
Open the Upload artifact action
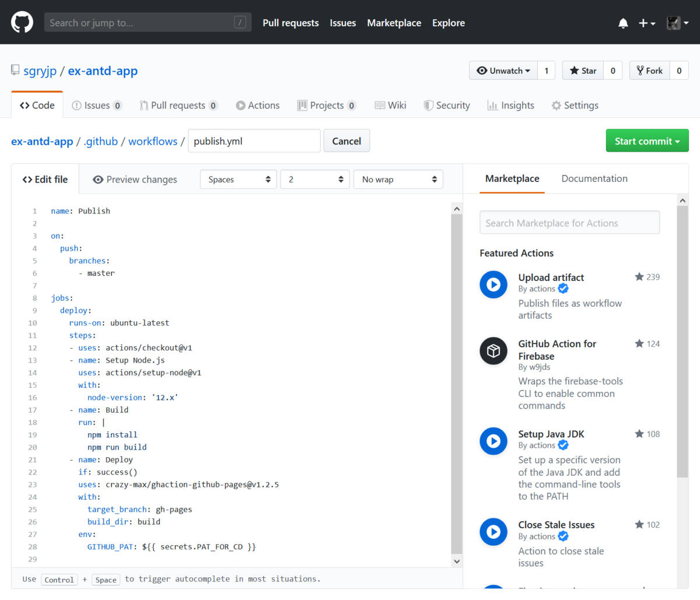(551, 278)
